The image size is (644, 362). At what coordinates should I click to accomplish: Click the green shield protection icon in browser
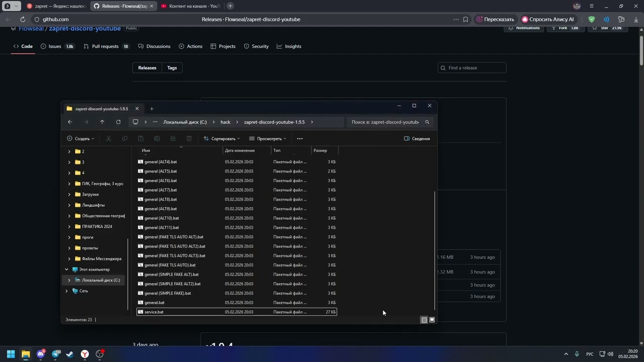coord(592,20)
